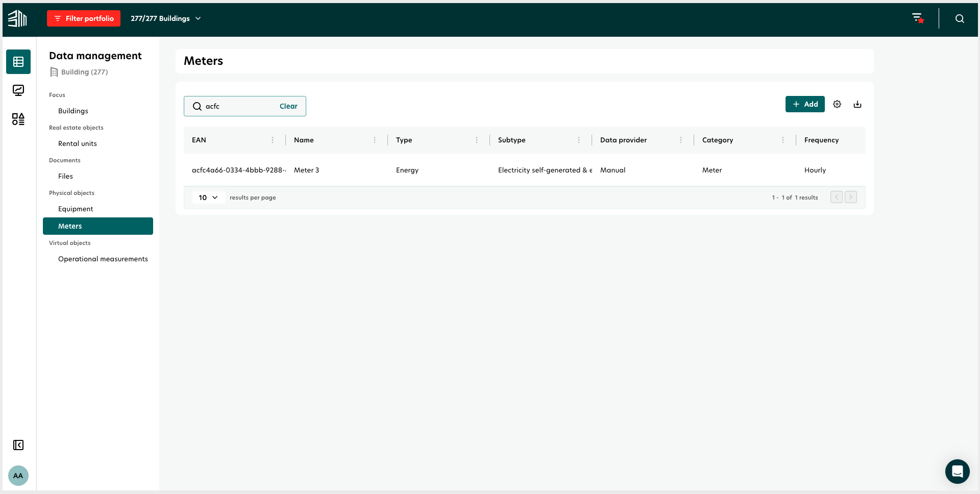Expand the 277/277 Buildings dropdown

coord(166,18)
